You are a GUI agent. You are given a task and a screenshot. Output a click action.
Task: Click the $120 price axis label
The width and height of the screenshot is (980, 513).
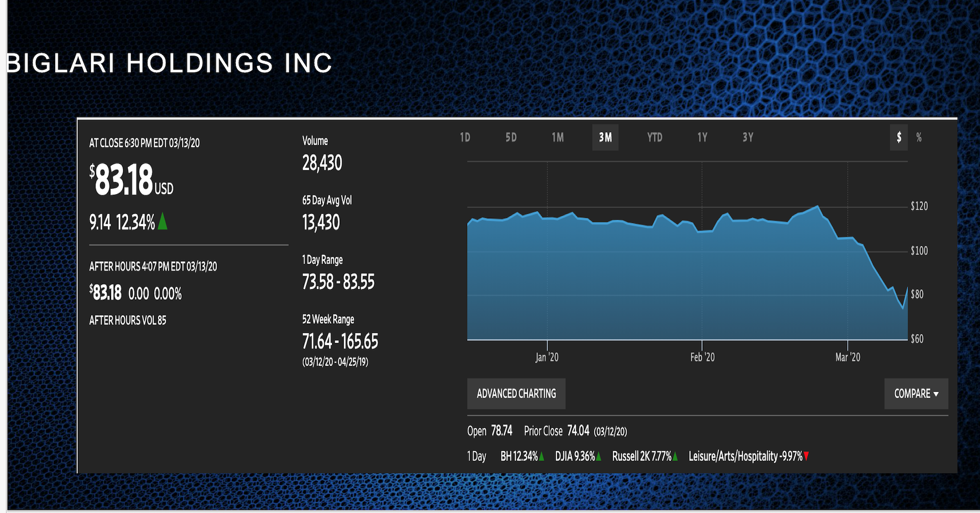[919, 206]
